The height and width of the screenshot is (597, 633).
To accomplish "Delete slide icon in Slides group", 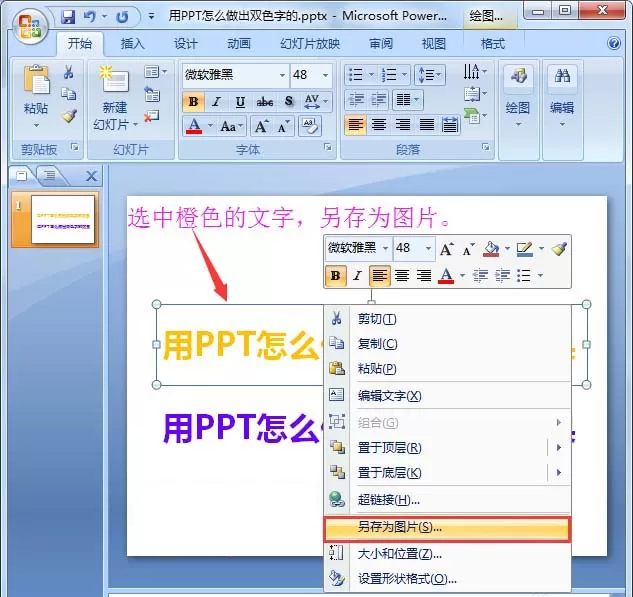I will coord(152,116).
